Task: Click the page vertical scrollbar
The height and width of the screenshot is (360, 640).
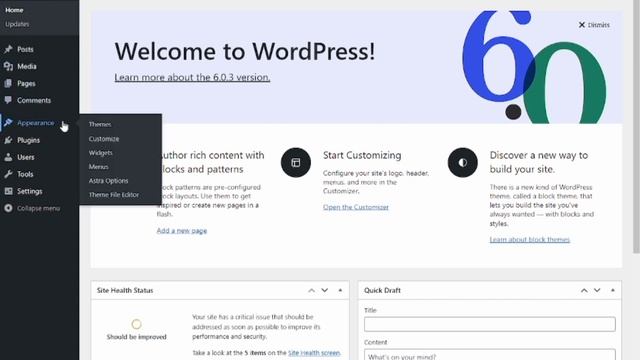Action: pyautogui.click(x=636, y=127)
